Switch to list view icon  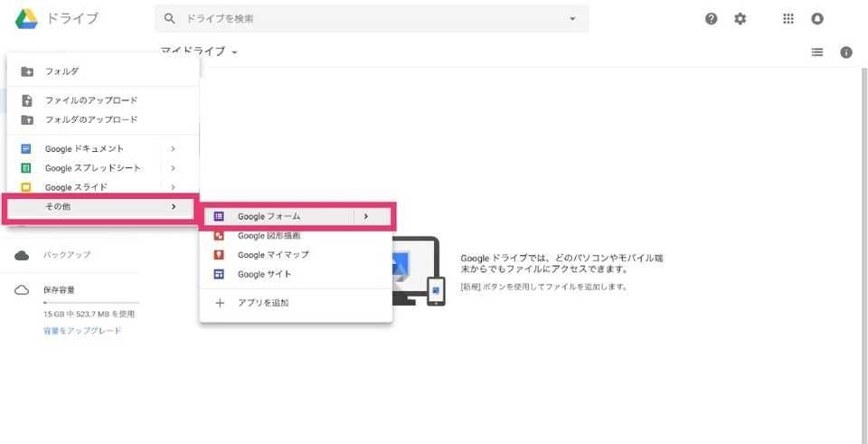coord(817,52)
